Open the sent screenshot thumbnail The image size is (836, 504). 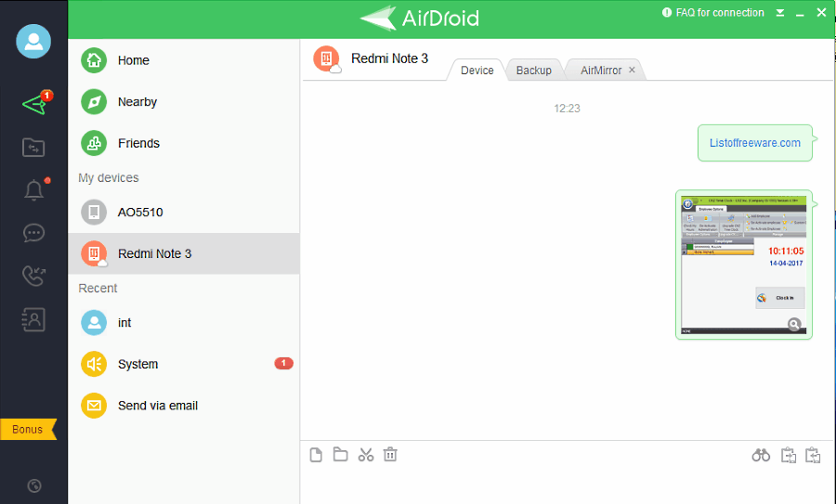[744, 265]
